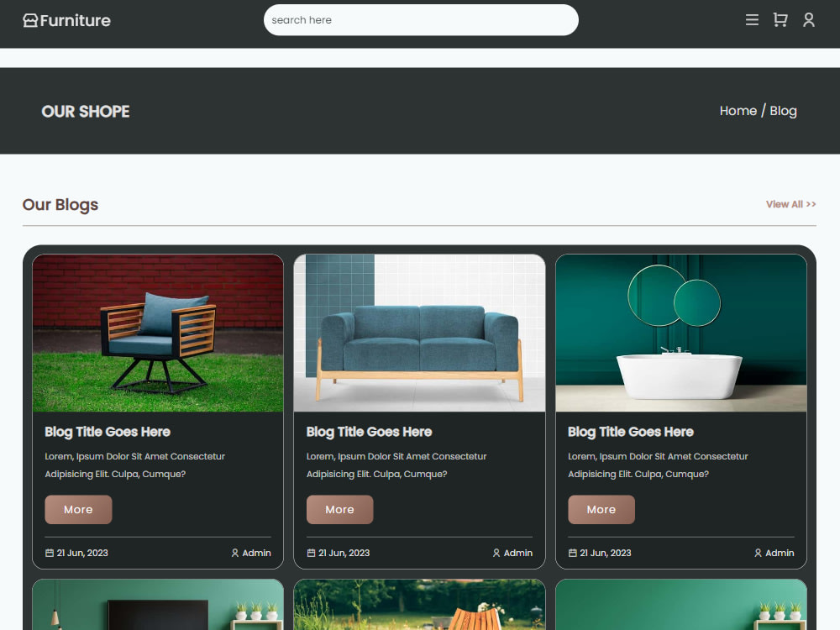Open the white bathtub image

tap(681, 333)
